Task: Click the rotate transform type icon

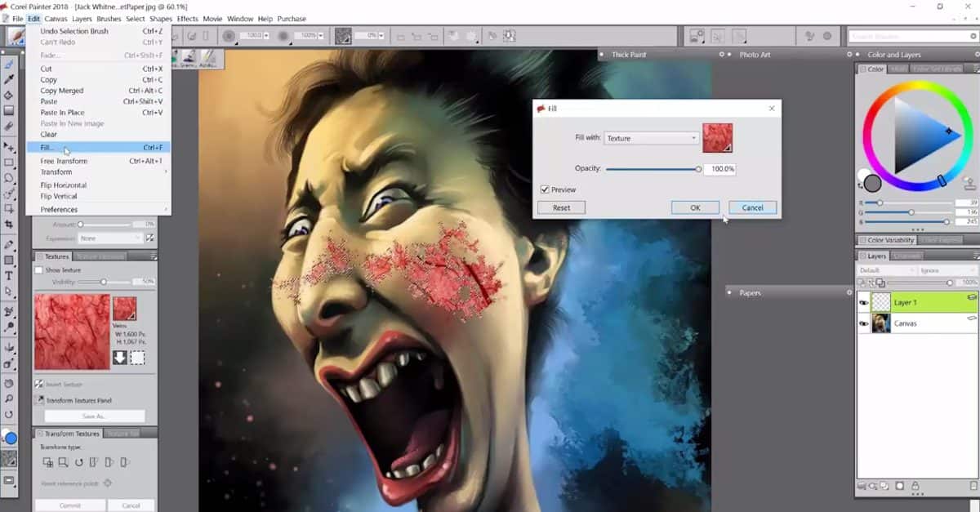Action: (x=78, y=462)
